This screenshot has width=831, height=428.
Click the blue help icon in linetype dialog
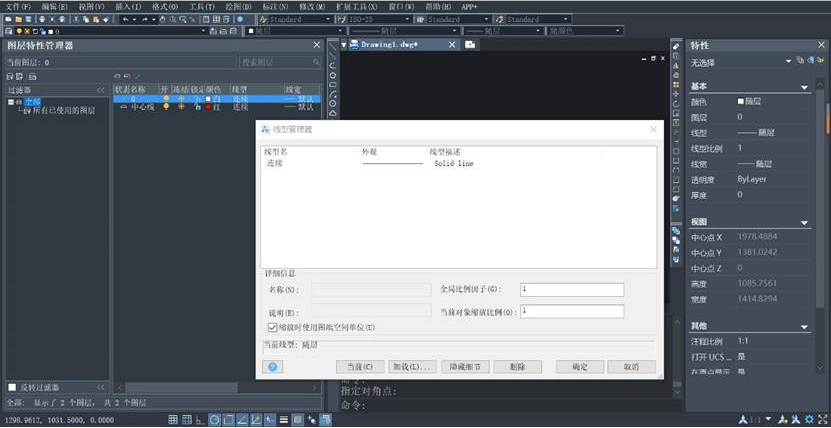coord(272,367)
